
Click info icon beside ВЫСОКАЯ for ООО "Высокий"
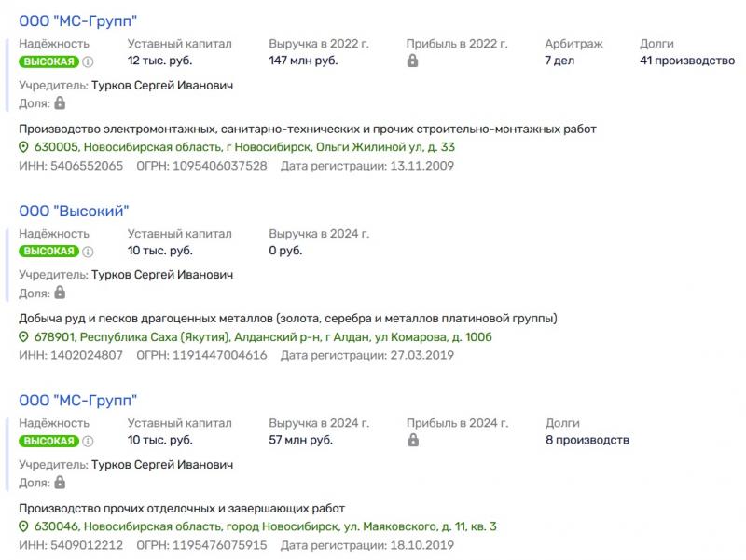point(89,251)
